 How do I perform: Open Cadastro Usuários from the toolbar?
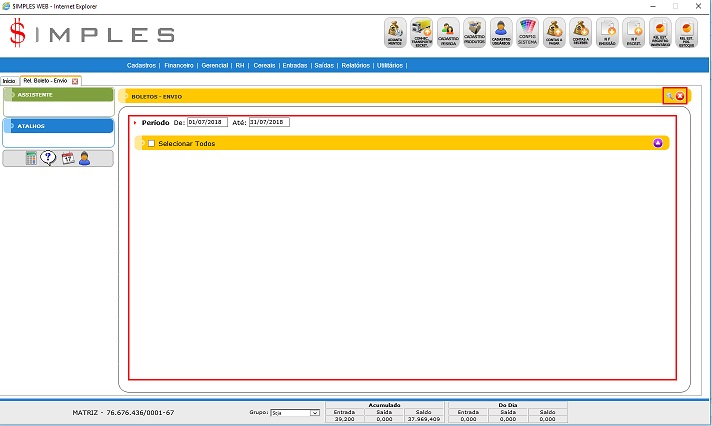click(502, 33)
